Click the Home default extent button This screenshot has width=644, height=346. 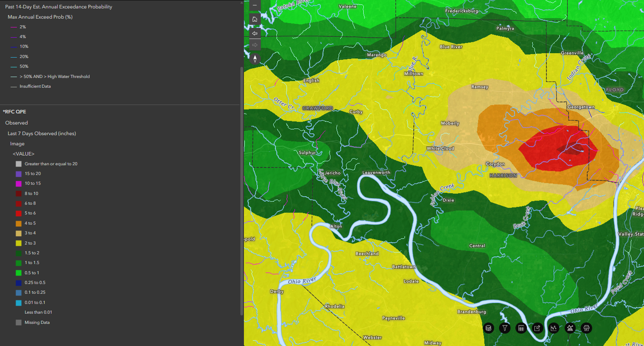click(x=255, y=19)
